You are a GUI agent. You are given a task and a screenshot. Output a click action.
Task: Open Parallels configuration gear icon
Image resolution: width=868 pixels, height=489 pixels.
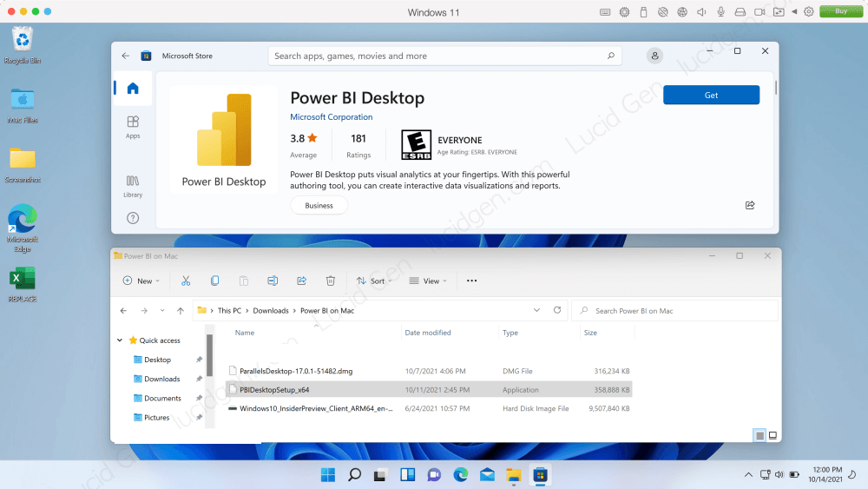pyautogui.click(x=809, y=11)
